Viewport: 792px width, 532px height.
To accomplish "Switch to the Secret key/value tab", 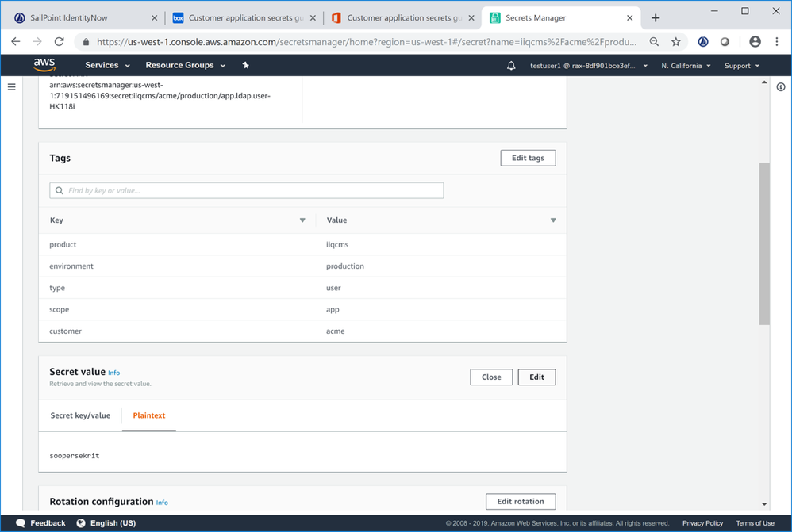I will click(x=80, y=415).
